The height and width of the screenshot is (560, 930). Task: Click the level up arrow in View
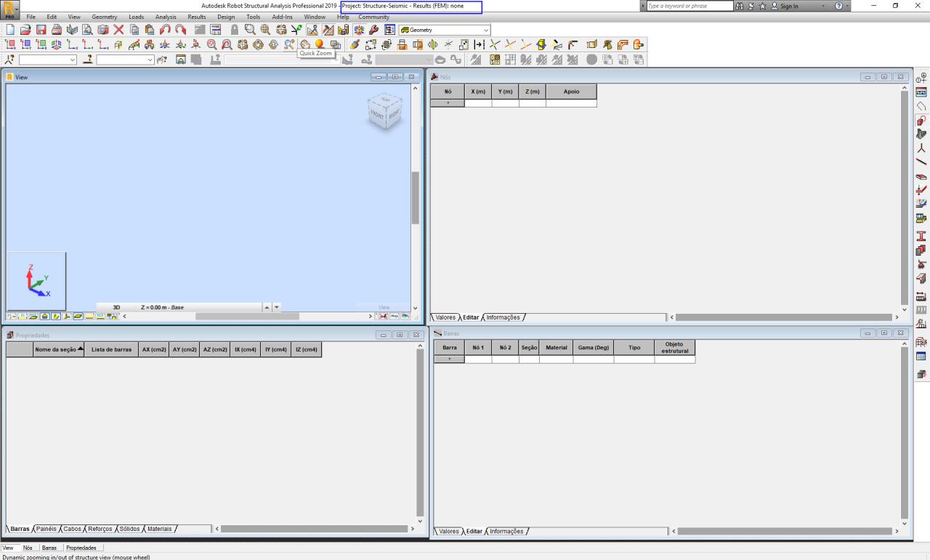[x=267, y=307]
